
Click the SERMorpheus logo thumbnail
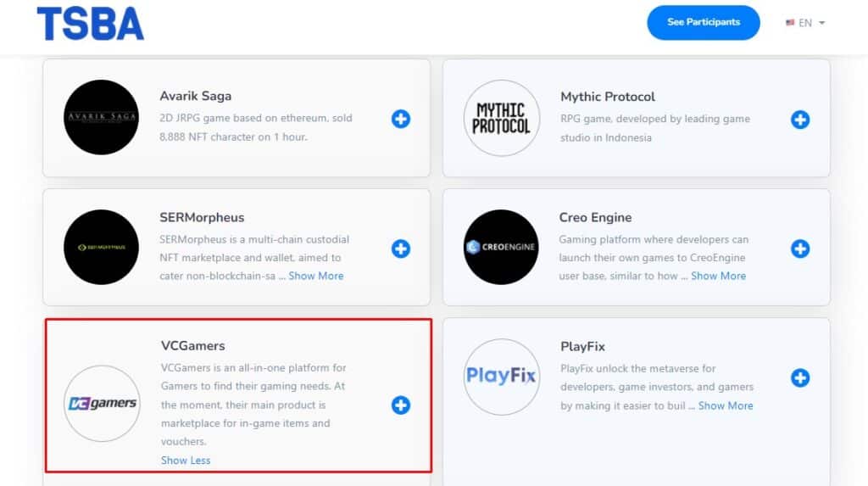pyautogui.click(x=102, y=248)
